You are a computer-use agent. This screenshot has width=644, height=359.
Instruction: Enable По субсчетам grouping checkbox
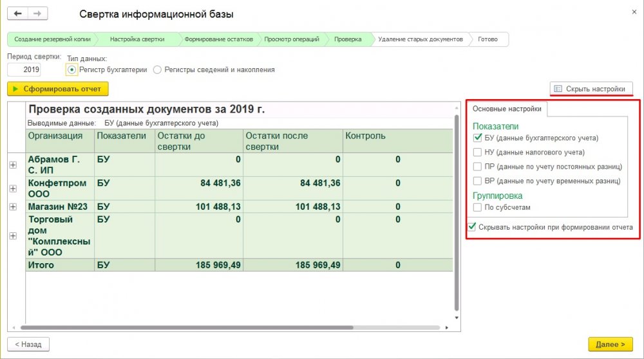tap(477, 208)
